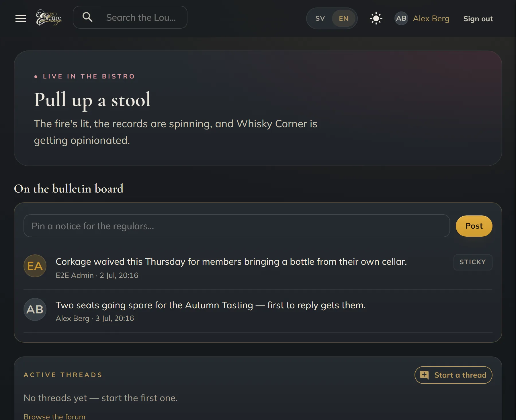The height and width of the screenshot is (420, 516).
Task: Click the AB avatar in header
Action: point(401,18)
